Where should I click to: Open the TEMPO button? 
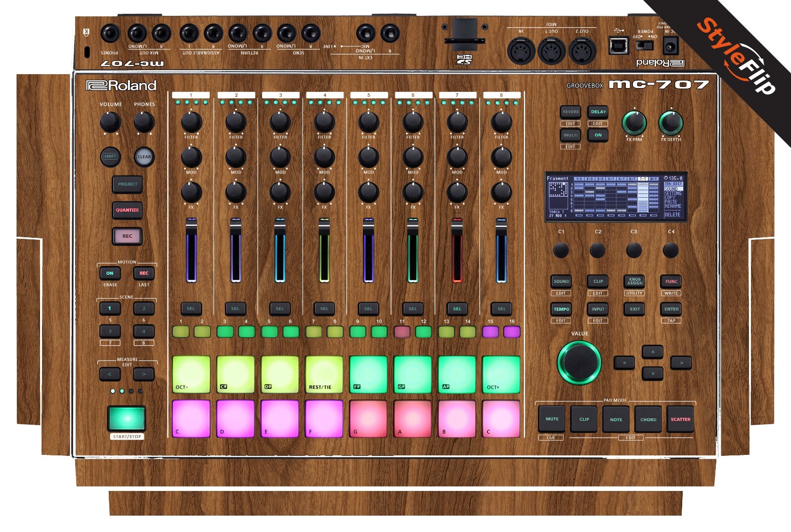(x=561, y=309)
